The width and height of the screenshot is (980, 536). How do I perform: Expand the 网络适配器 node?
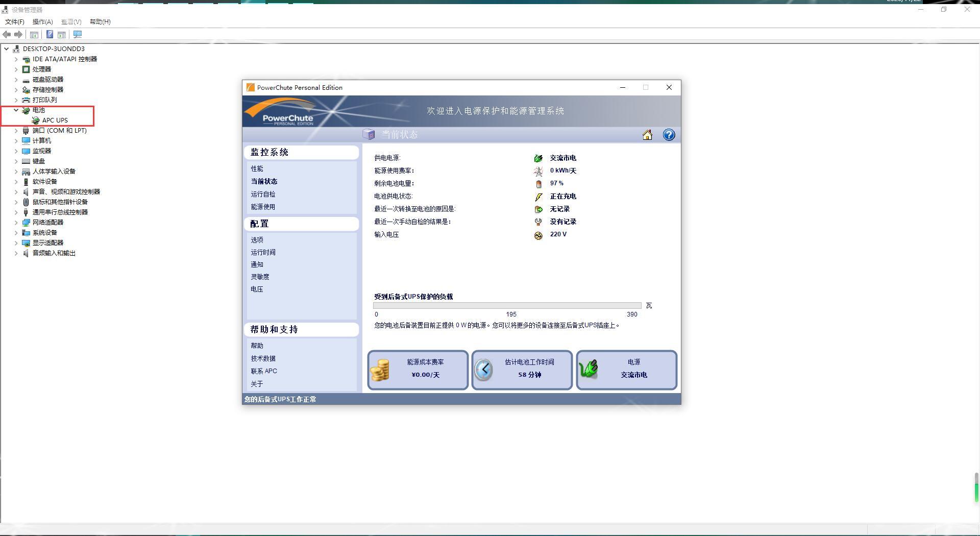[16, 222]
